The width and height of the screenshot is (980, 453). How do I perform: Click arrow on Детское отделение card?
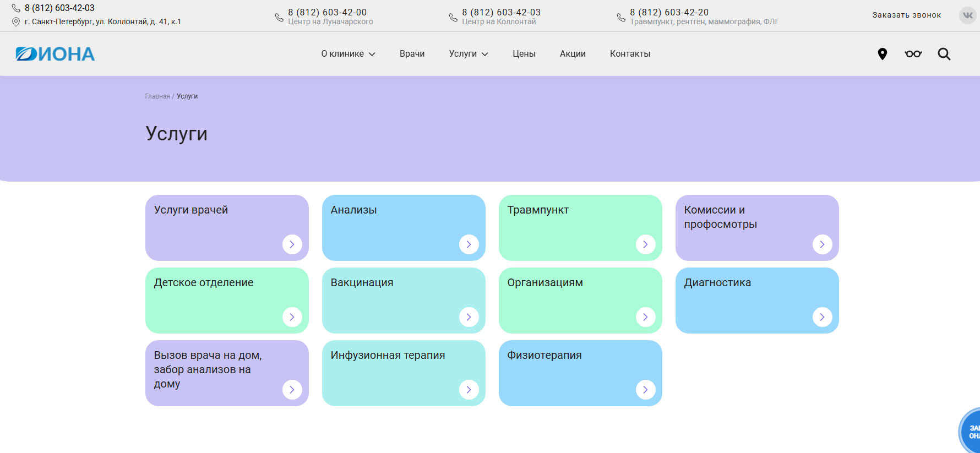point(292,317)
